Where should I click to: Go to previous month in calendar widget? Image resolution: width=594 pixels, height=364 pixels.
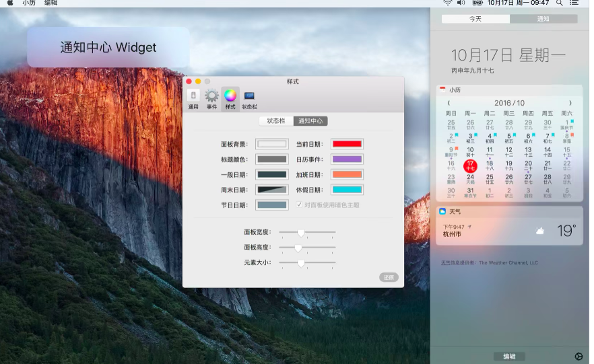coord(449,103)
